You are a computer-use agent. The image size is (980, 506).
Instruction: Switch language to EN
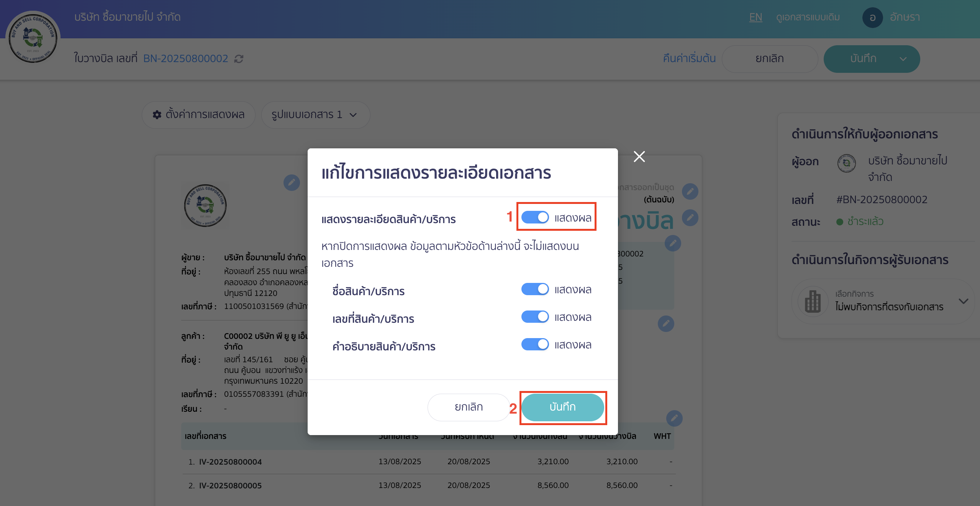pos(755,17)
